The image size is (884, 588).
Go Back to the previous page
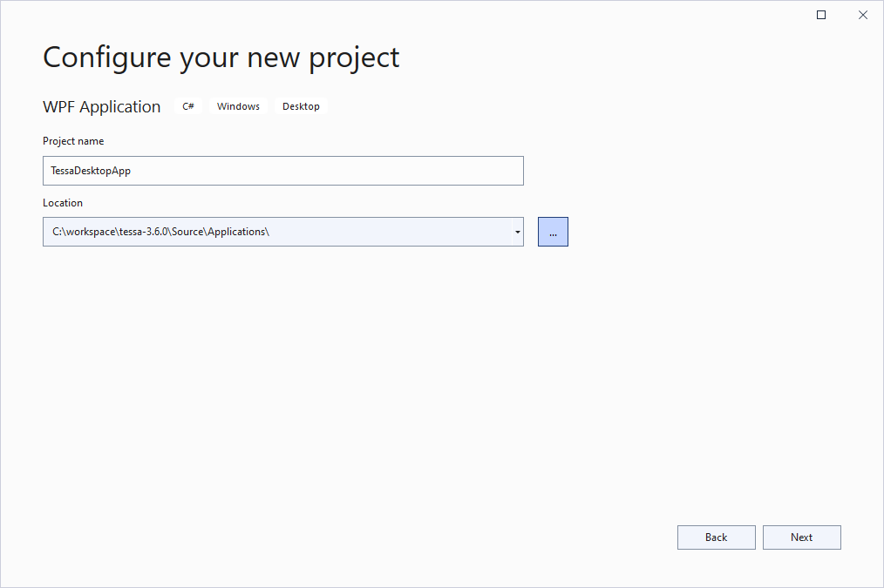pos(716,537)
